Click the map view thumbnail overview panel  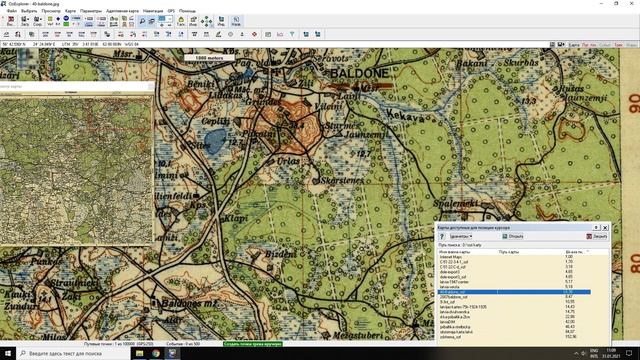click(x=77, y=170)
